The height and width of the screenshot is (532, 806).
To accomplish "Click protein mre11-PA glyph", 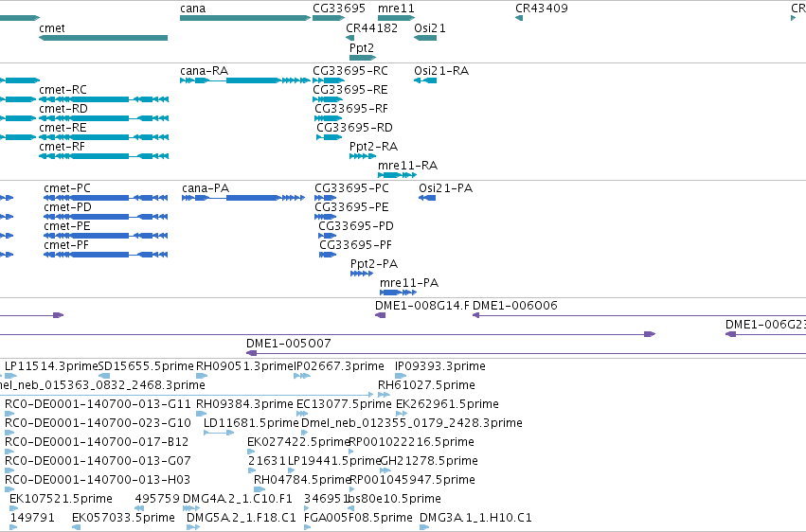I will [x=398, y=293].
